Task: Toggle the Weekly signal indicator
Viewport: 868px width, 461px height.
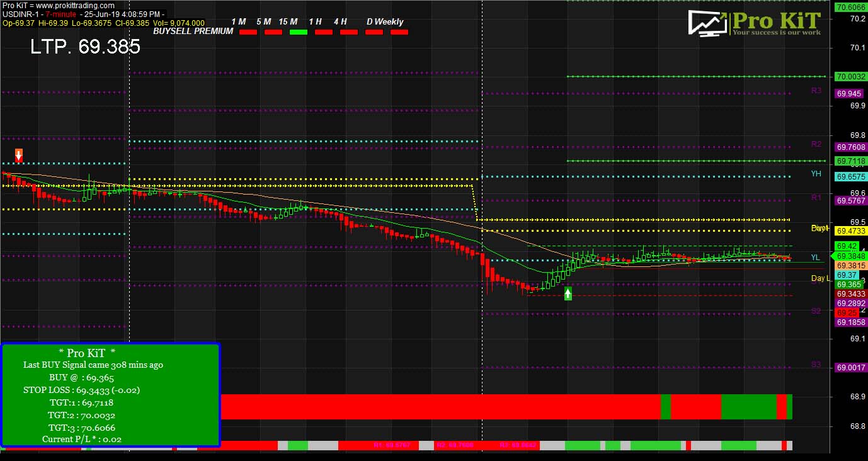Action: [x=399, y=31]
